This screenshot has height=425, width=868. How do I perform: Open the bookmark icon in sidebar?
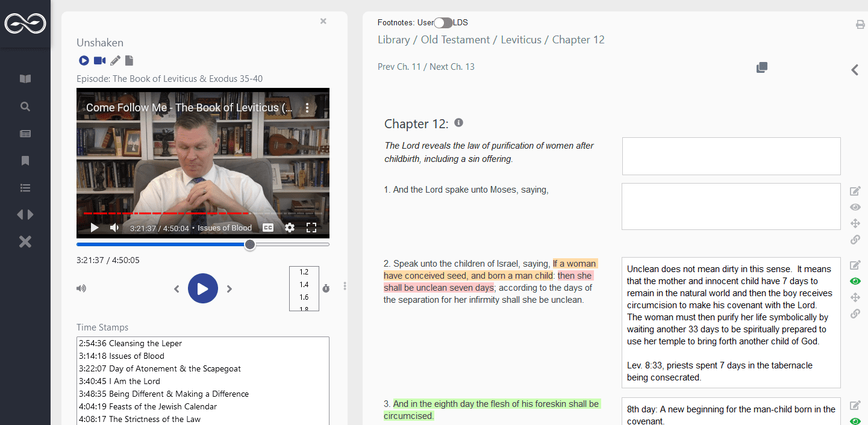pyautogui.click(x=25, y=161)
